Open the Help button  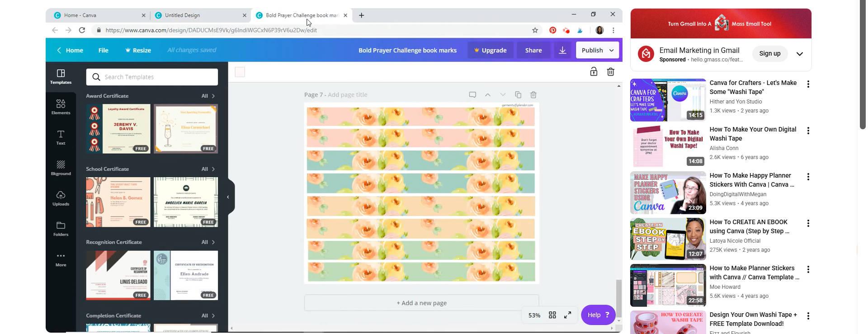coord(598,315)
